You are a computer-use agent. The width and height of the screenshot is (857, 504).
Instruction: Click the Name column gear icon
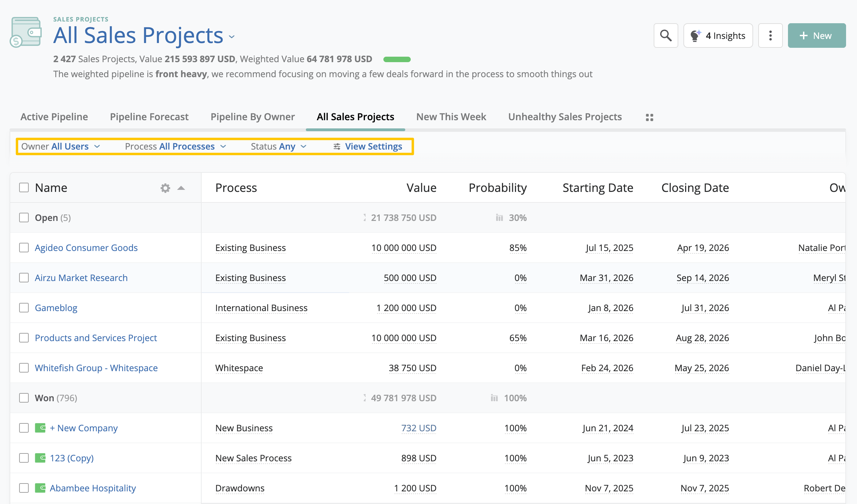165,188
